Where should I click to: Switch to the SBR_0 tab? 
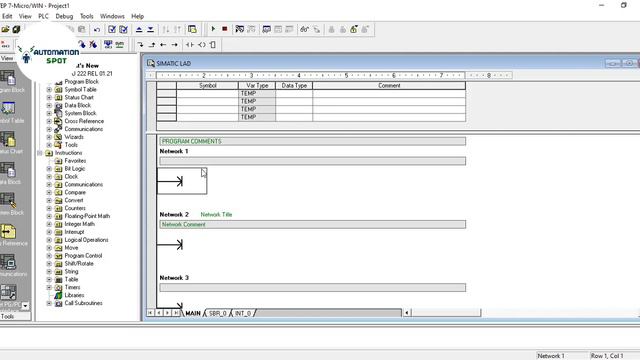[x=218, y=313]
